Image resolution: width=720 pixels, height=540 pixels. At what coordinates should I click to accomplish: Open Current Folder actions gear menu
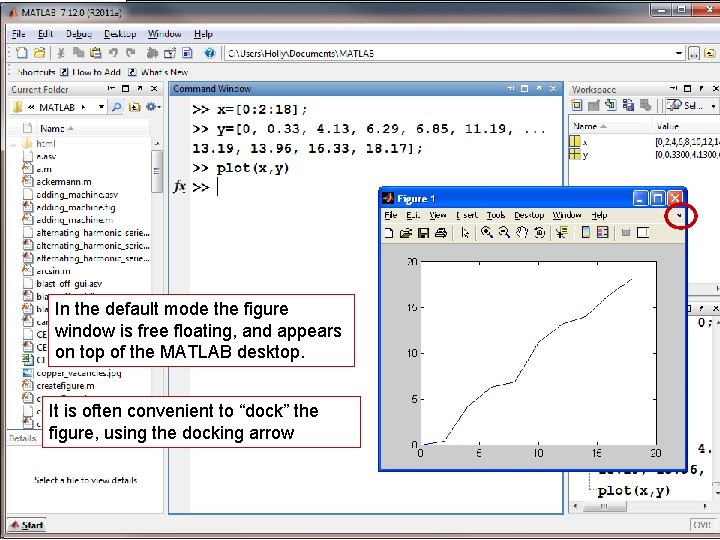pyautogui.click(x=153, y=107)
